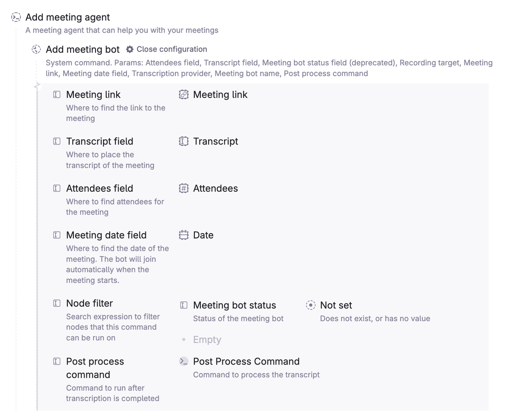Click the Meeting date field parameter label
The width and height of the screenshot is (516, 420).
[106, 235]
